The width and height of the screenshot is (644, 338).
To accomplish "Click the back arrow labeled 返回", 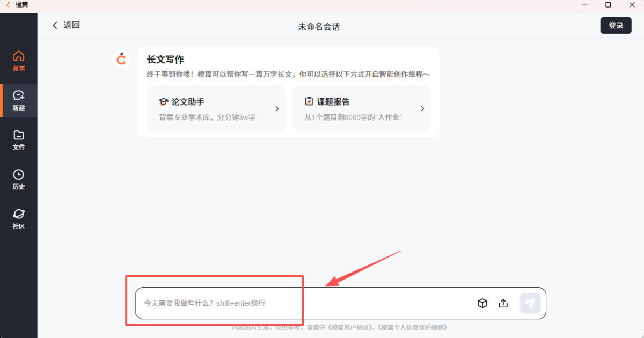I will [x=65, y=25].
